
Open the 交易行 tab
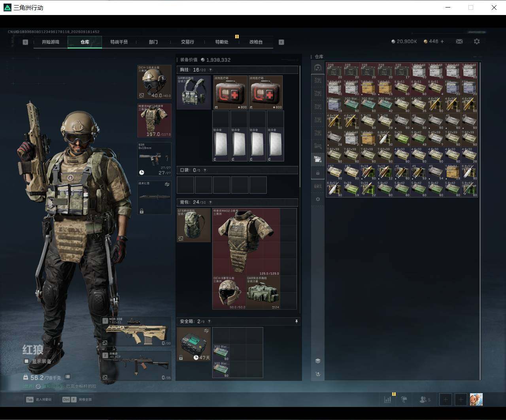[x=187, y=42]
